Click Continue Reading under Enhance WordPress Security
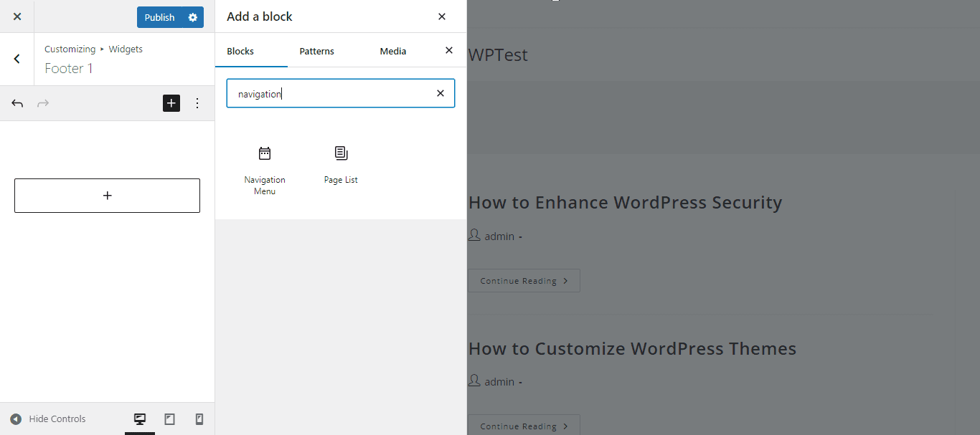The width and height of the screenshot is (980, 435). pos(524,281)
